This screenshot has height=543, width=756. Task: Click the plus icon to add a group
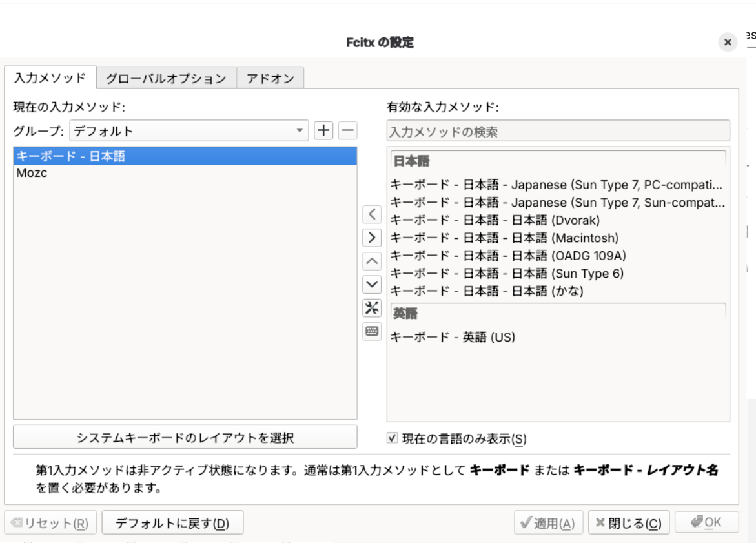[323, 130]
